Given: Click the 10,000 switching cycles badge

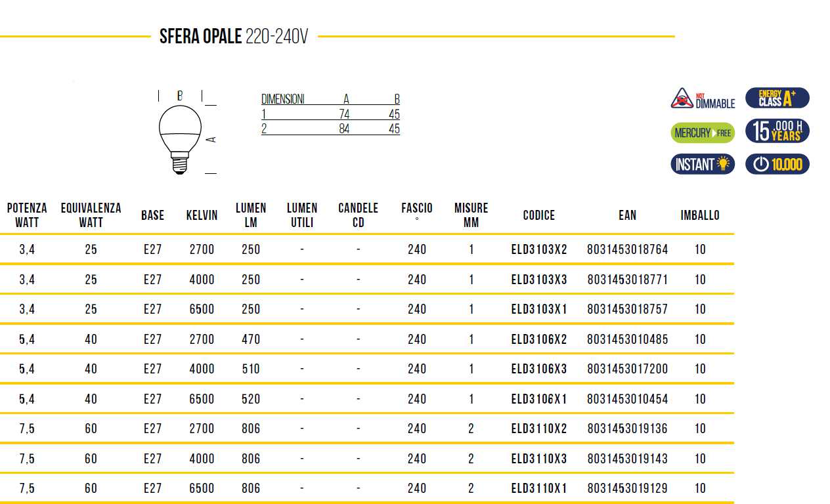Looking at the screenshot, I should pos(777,164).
